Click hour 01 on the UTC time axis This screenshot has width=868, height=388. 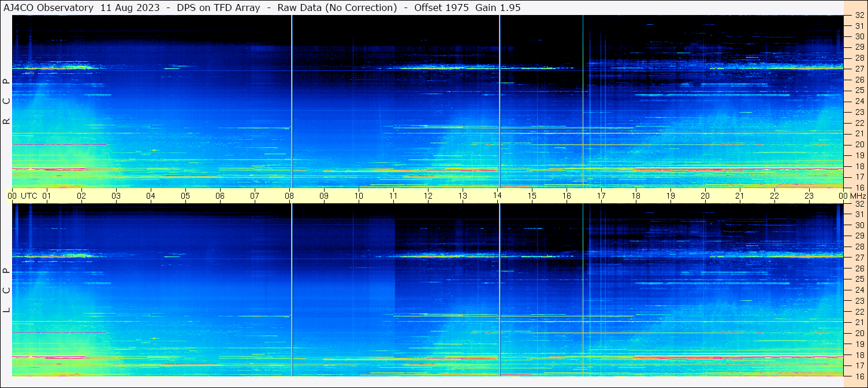47,196
